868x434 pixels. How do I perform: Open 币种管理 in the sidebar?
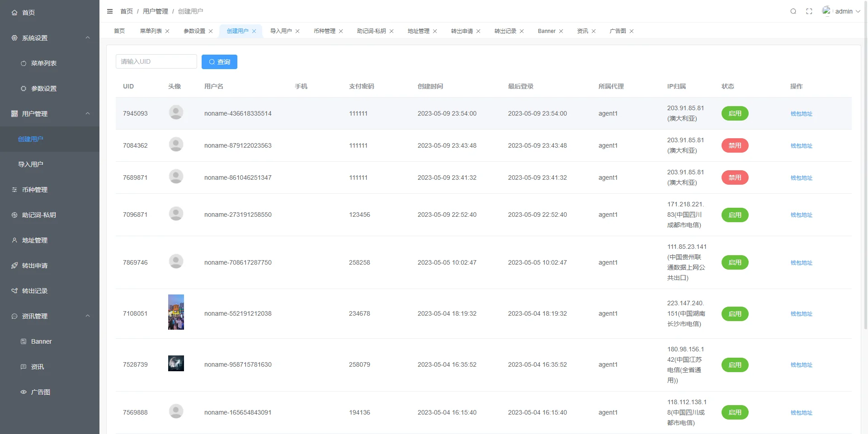35,190
